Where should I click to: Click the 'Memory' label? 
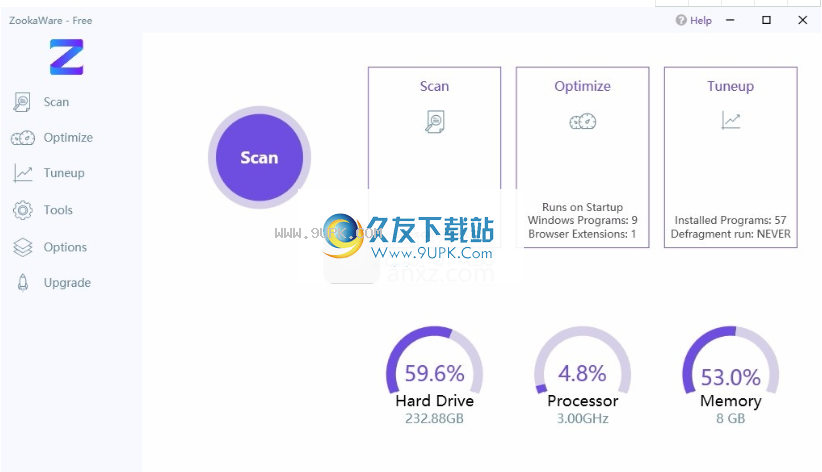[x=731, y=401]
